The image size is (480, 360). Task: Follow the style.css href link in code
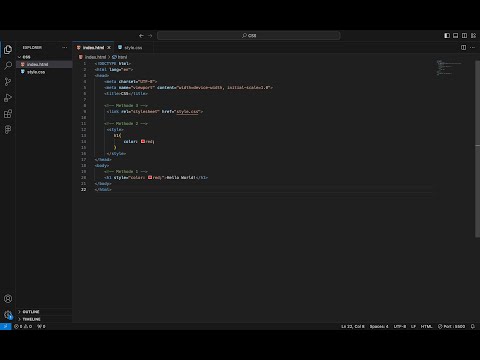(x=188, y=111)
